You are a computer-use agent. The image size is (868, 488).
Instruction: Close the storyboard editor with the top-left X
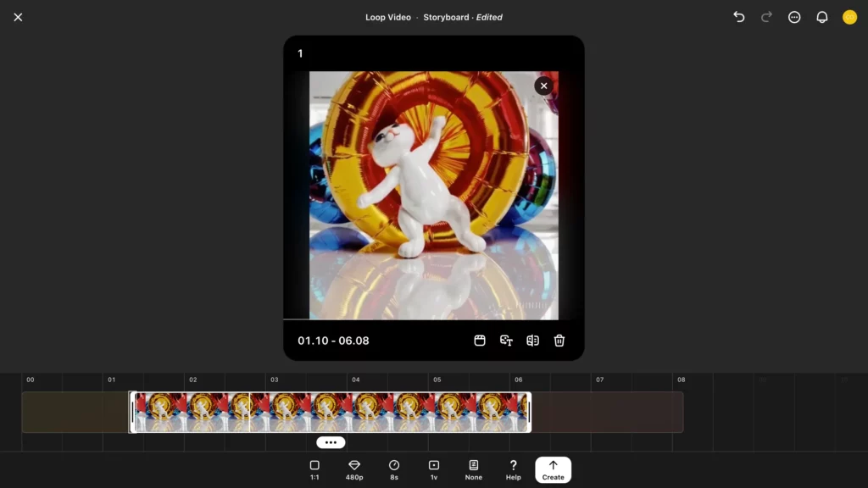[19, 17]
